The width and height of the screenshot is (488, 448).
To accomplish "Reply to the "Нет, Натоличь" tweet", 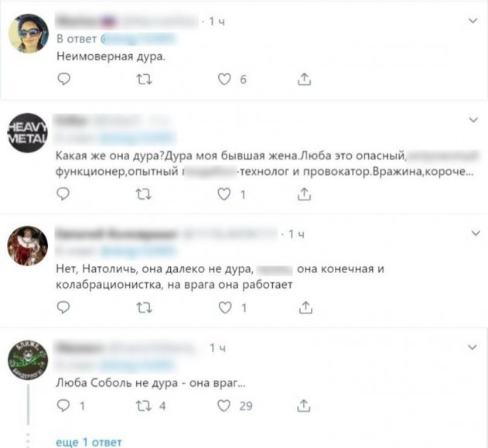I will (63, 308).
